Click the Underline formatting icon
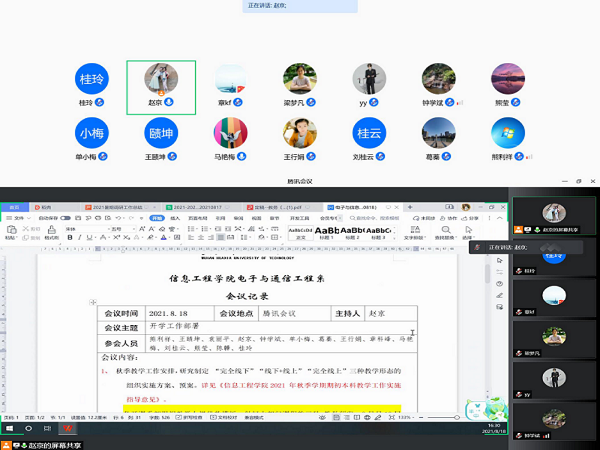The image size is (600, 450). click(86, 237)
